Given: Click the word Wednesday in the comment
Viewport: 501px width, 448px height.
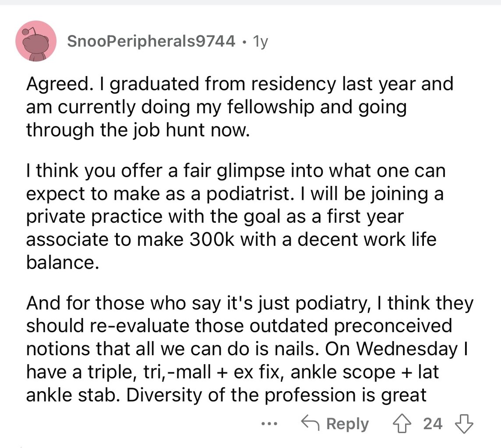Looking at the screenshot, I should point(407,349).
